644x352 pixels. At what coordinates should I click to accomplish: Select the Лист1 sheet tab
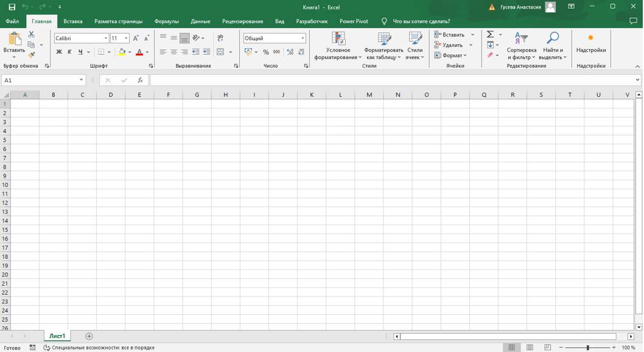[x=57, y=336]
